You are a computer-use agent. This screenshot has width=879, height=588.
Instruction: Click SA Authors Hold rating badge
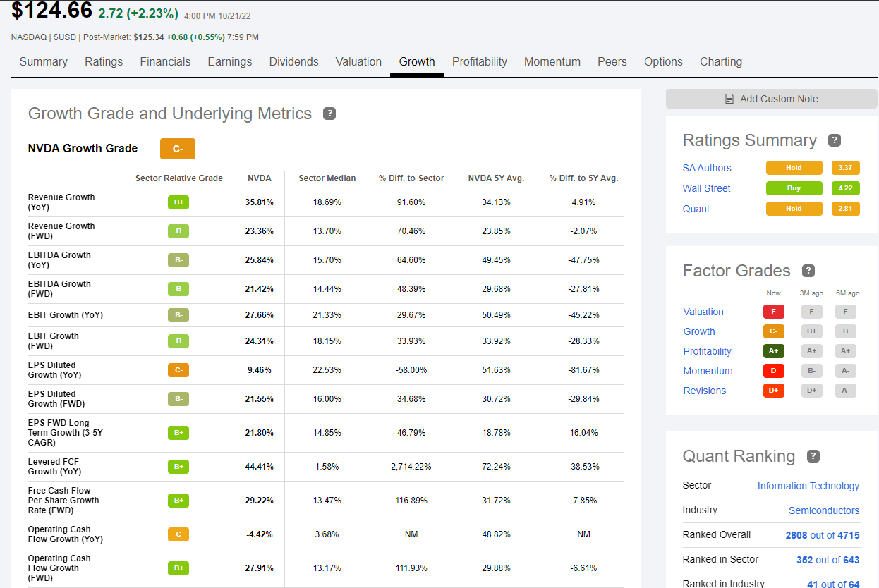point(794,168)
